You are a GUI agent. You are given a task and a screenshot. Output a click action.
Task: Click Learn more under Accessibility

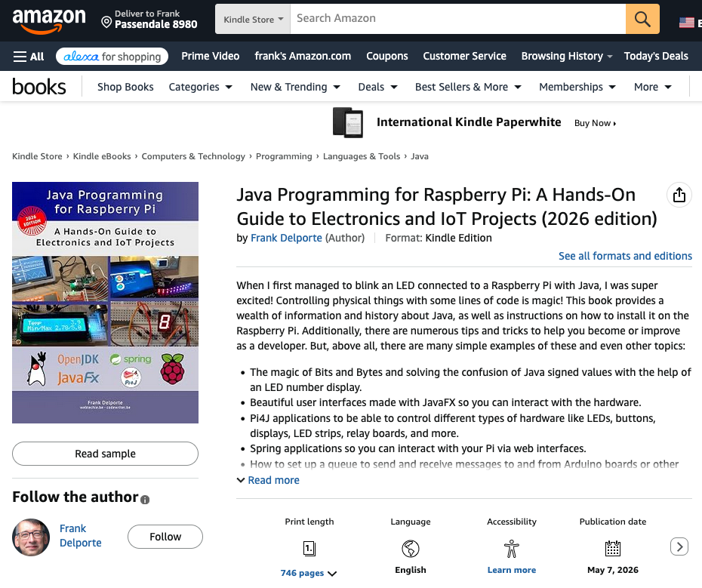point(511,570)
